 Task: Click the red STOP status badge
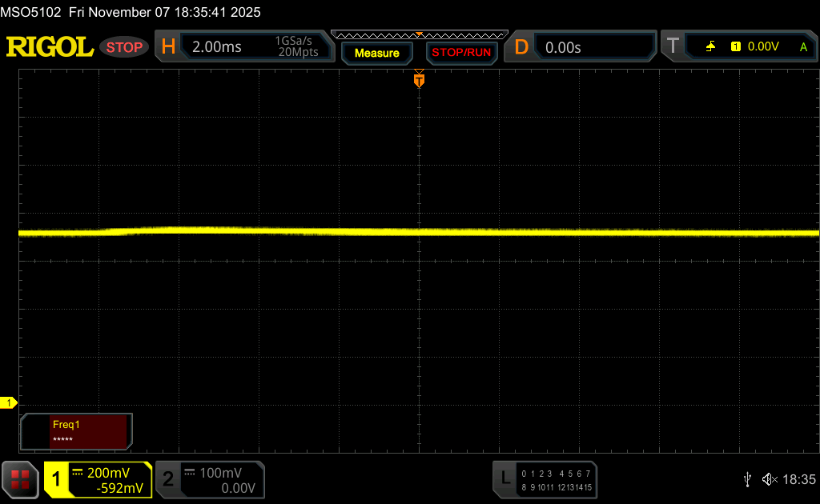point(124,47)
